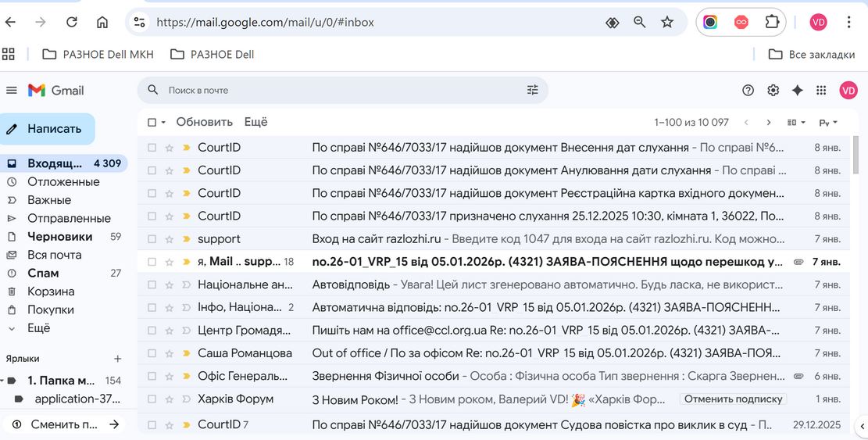Image resolution: width=868 pixels, height=440 pixels.
Task: Click Отменить подписку on Харків Форум email
Action: pyautogui.click(x=734, y=399)
